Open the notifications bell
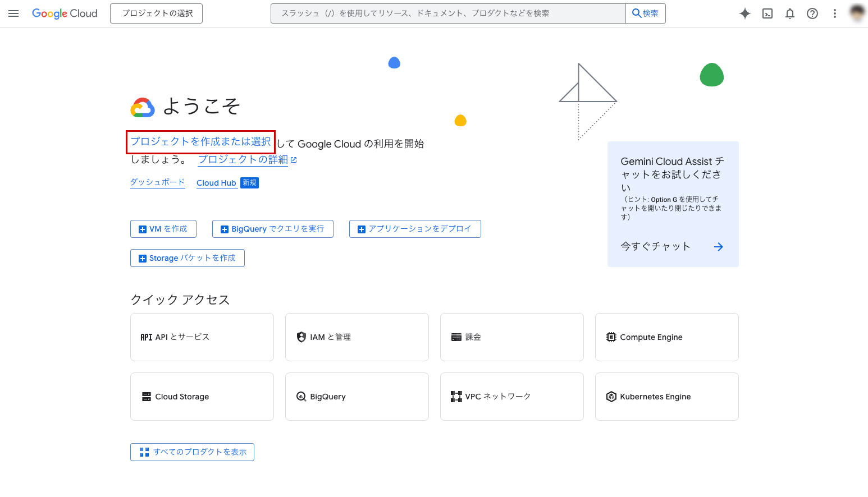This screenshot has height=497, width=868. pyautogui.click(x=790, y=13)
